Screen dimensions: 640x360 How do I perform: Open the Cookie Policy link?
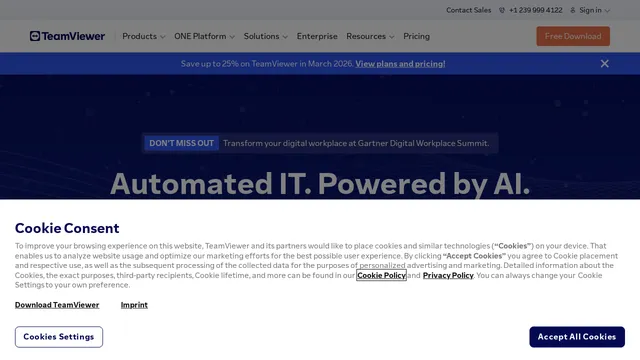tap(381, 275)
